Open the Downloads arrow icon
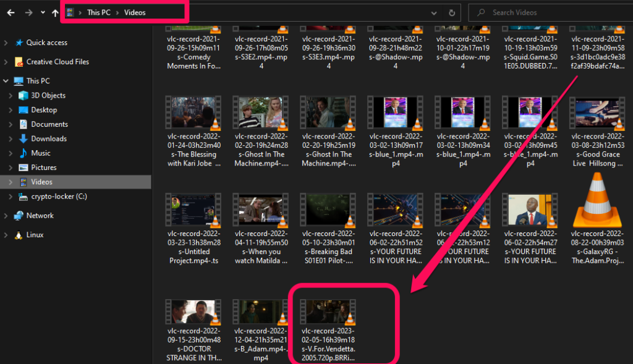This screenshot has width=633, height=364. point(23,138)
